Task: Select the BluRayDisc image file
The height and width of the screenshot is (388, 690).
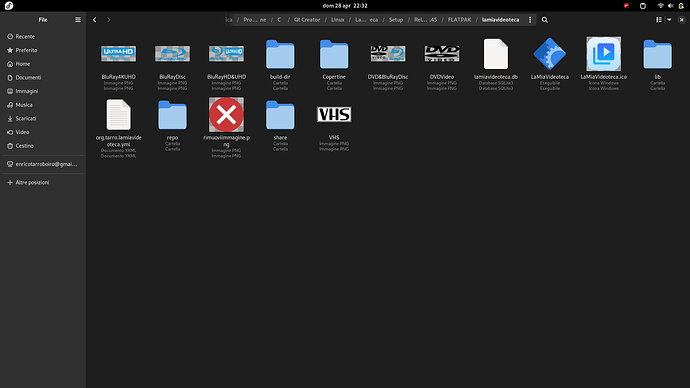Action: tap(172, 54)
